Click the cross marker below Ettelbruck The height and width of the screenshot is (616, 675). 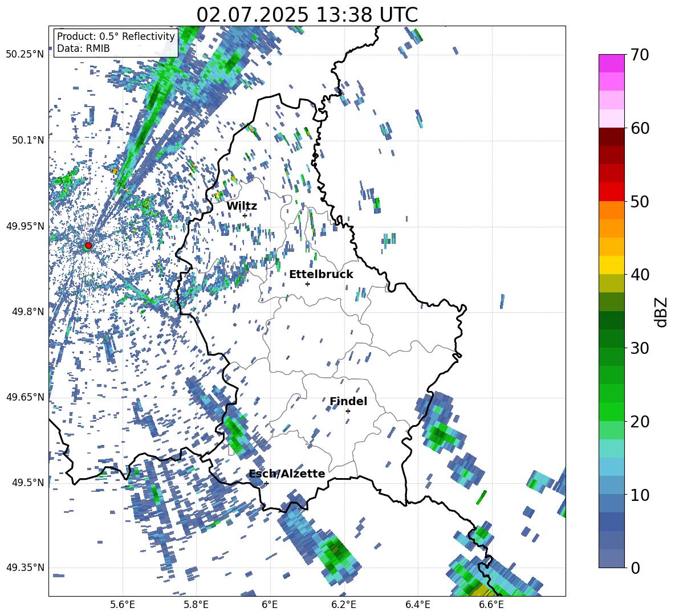point(307,284)
